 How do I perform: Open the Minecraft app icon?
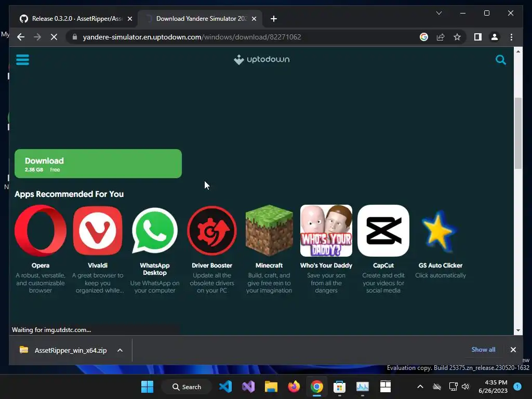coord(269,230)
